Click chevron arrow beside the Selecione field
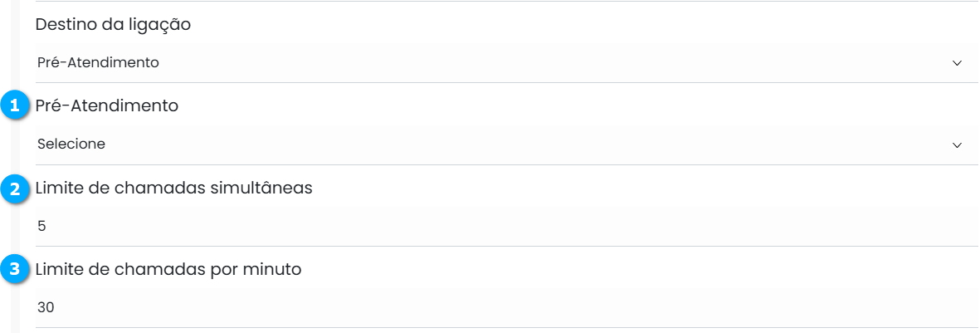The image size is (980, 333). pyautogui.click(x=957, y=144)
